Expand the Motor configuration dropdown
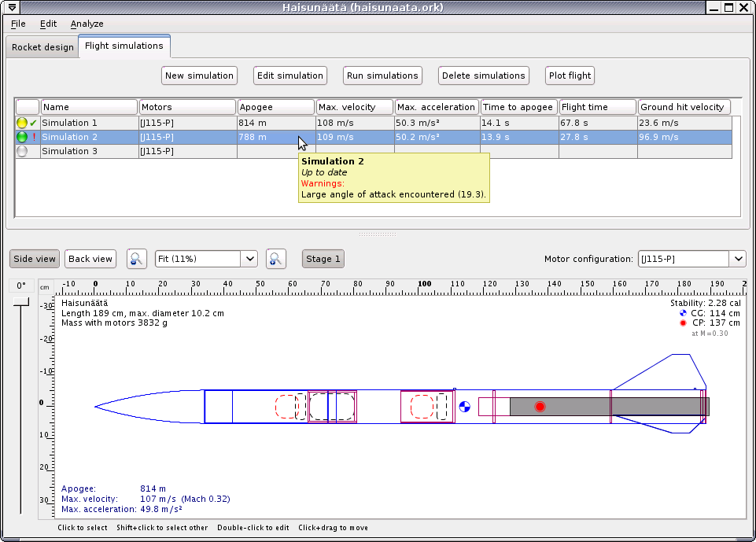This screenshot has width=756, height=542. click(737, 259)
